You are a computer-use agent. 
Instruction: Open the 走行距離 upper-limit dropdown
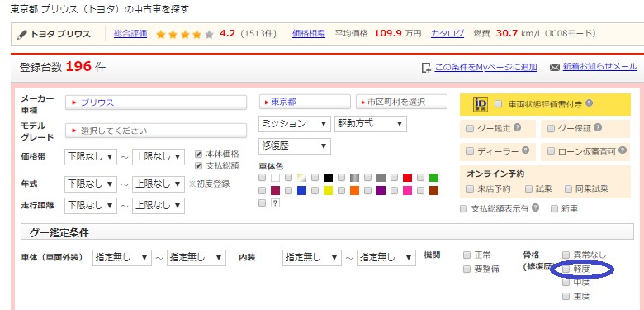pyautogui.click(x=159, y=206)
